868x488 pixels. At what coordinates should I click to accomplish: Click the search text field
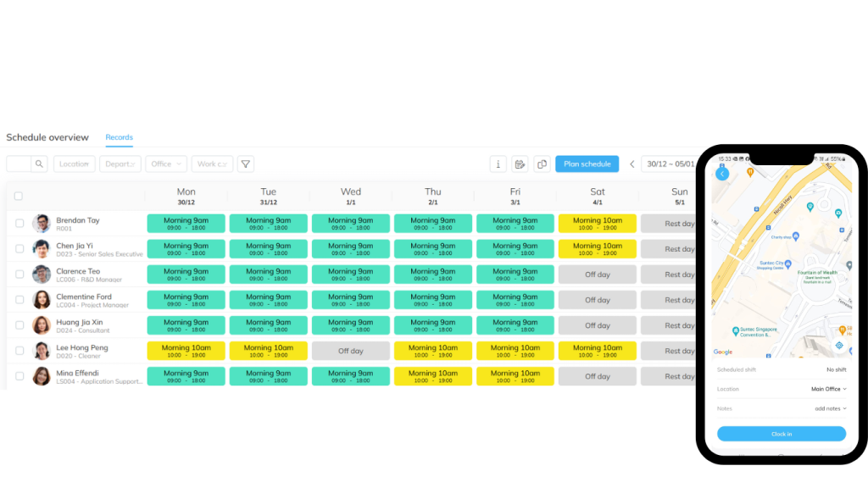click(19, 164)
